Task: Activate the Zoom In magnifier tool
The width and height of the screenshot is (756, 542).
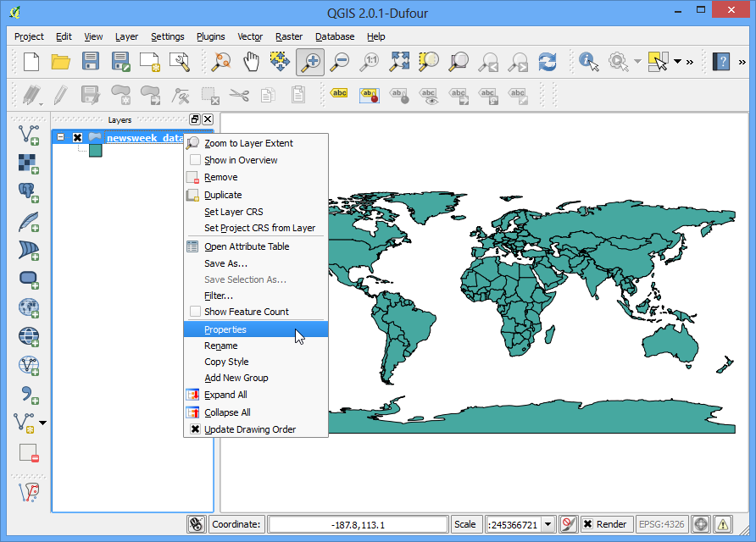Action: pyautogui.click(x=310, y=61)
